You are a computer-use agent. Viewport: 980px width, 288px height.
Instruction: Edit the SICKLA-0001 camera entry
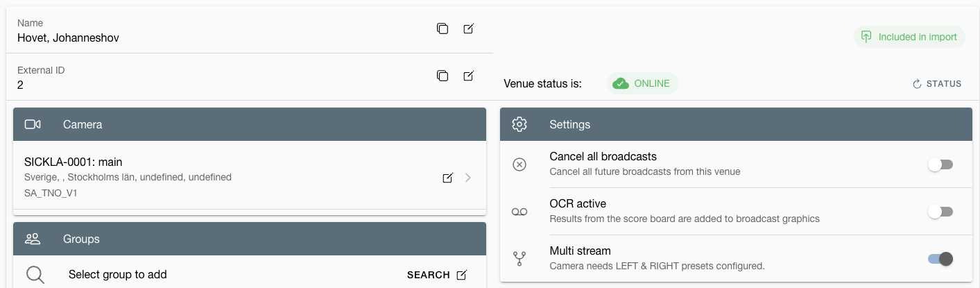tap(448, 178)
